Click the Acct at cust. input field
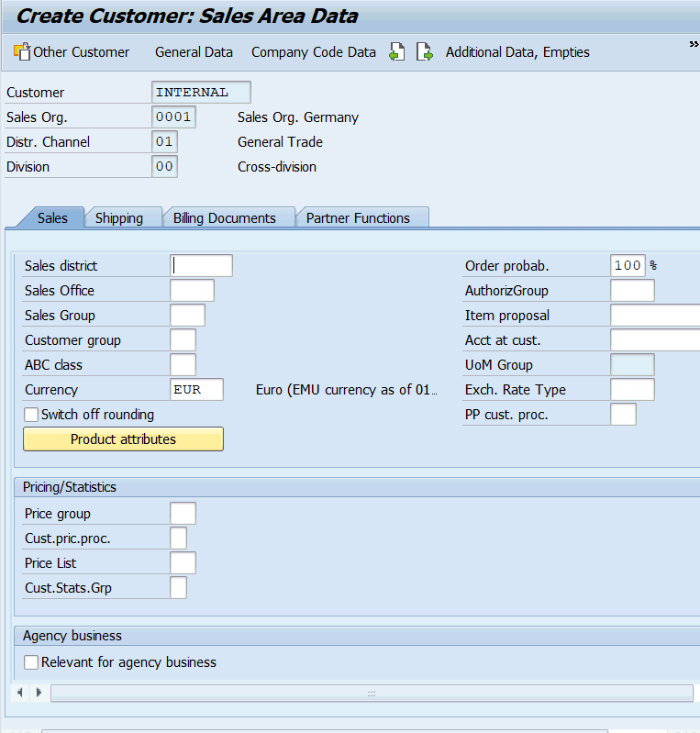The height and width of the screenshot is (733, 700). 655,339
